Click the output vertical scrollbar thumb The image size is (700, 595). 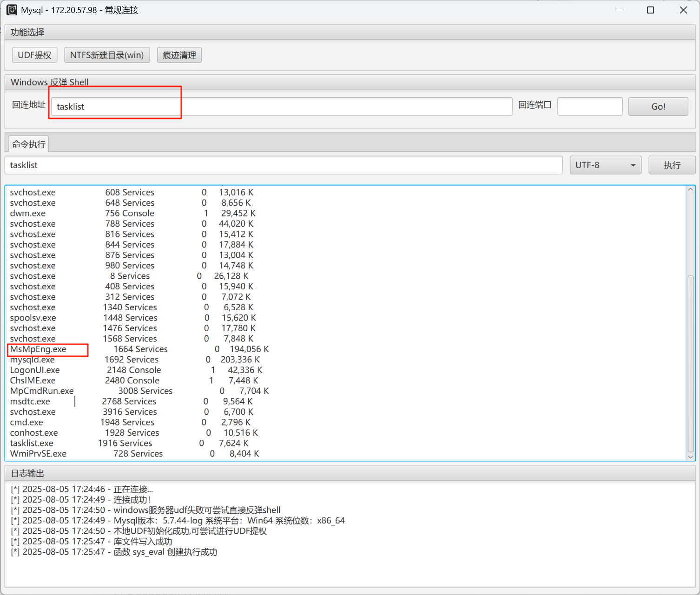690,364
